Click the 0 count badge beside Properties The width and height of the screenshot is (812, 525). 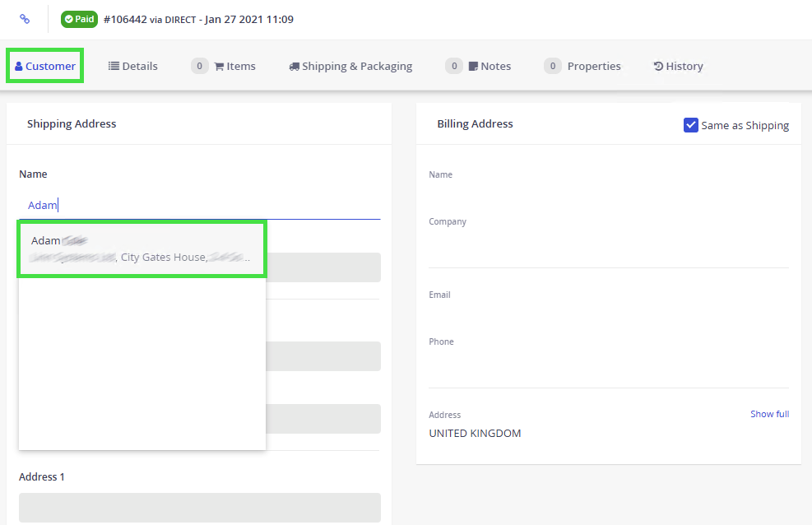553,67
